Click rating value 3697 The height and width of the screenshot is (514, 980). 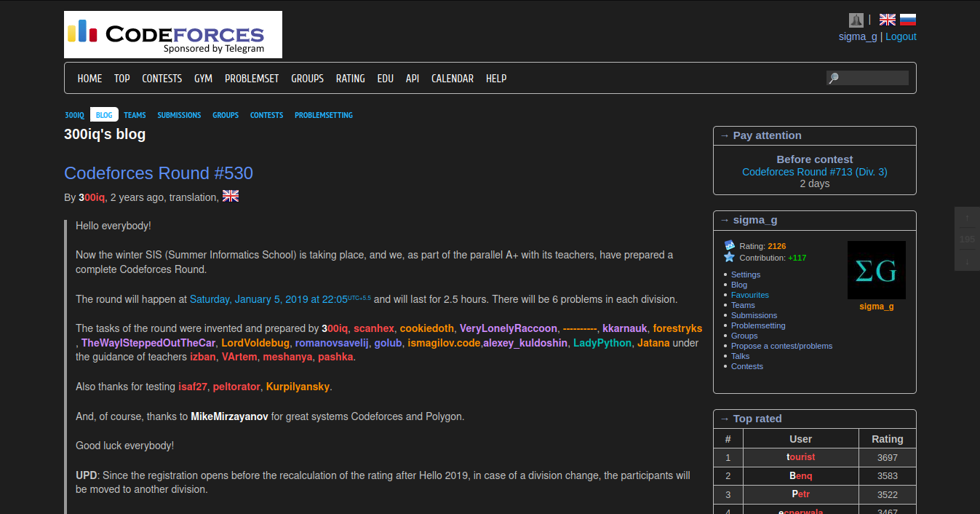tap(887, 457)
